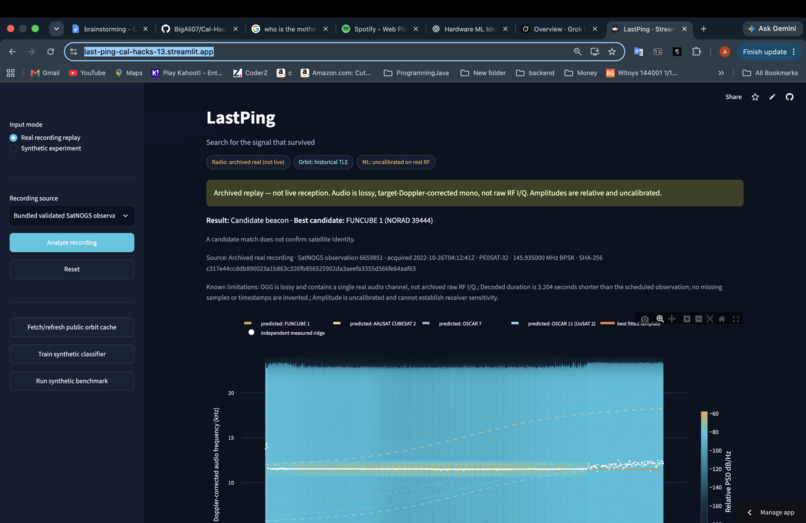The width and height of the screenshot is (806, 523).
Task: Open the address bar zoom magnifier icon
Action: pyautogui.click(x=577, y=51)
